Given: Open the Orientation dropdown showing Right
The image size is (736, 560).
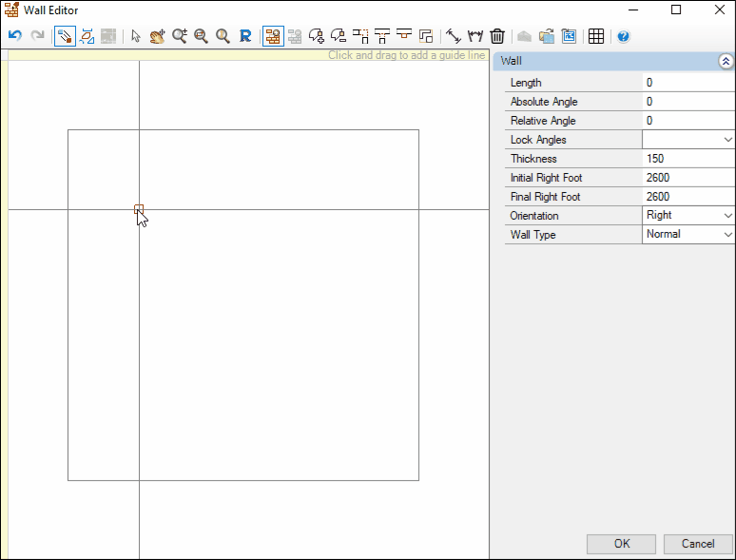Looking at the screenshot, I should (x=727, y=216).
